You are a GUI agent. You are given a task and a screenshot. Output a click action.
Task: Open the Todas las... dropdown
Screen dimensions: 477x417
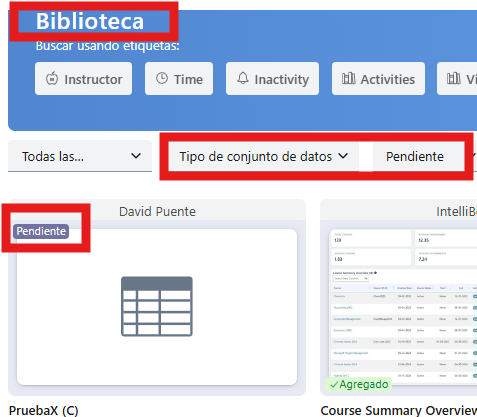coord(80,156)
